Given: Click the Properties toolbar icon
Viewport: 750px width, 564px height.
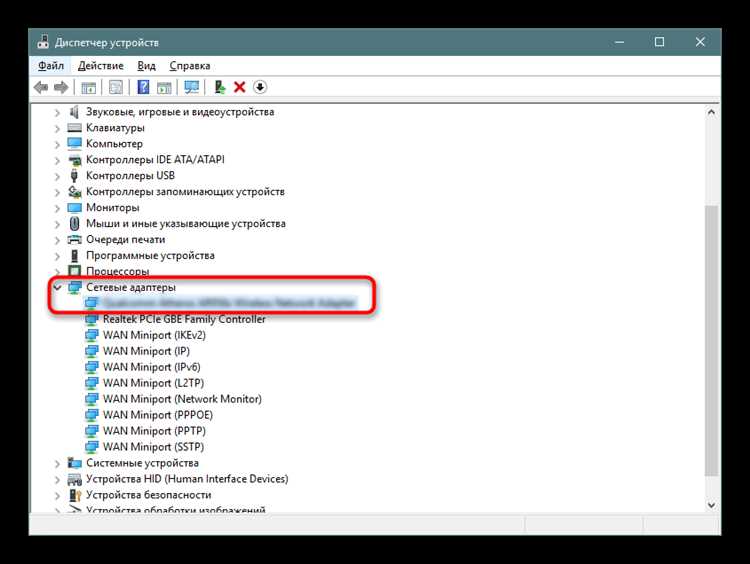Looking at the screenshot, I should (116, 88).
